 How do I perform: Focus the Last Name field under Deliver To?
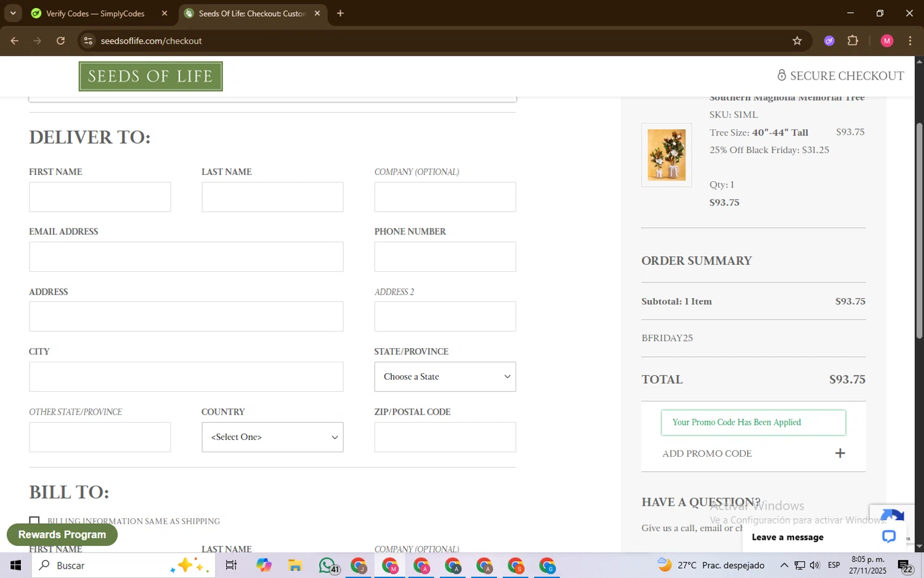pos(272,197)
